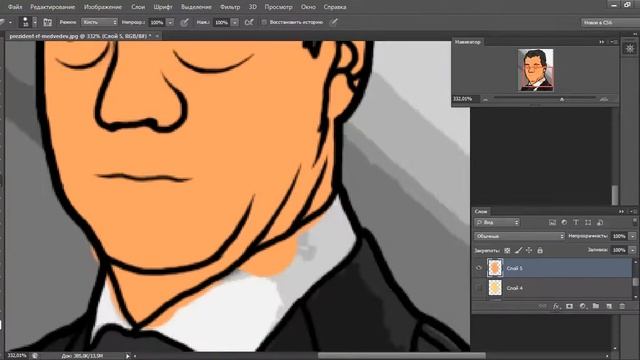Lock transparent pixels icon

[x=507, y=250]
